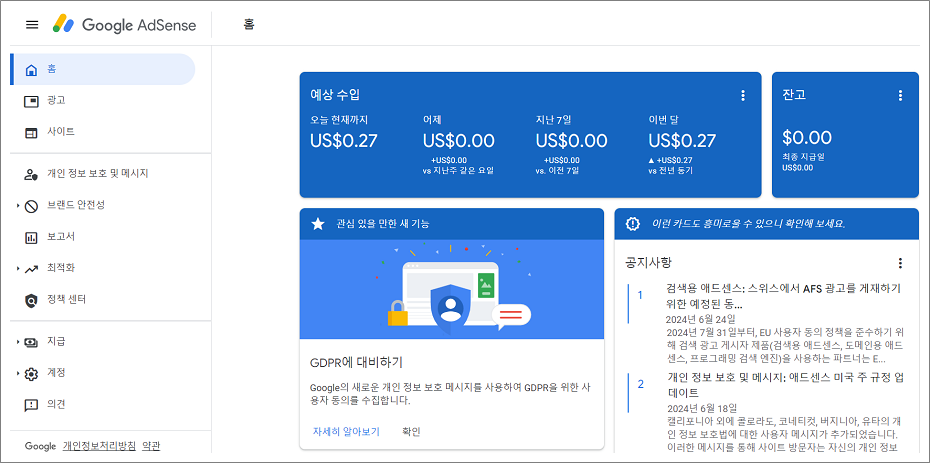Click the 최종 지급일 label
The image size is (930, 463).
pos(803,157)
